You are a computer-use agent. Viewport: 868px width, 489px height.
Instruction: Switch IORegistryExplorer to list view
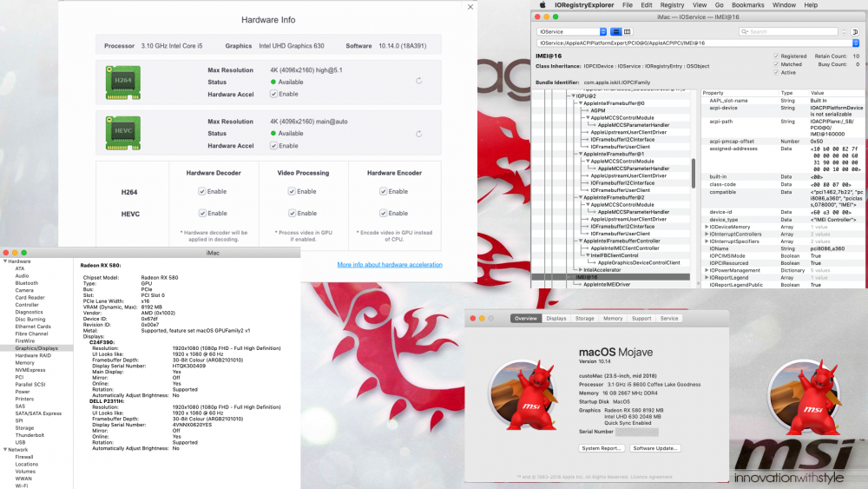click(x=616, y=31)
